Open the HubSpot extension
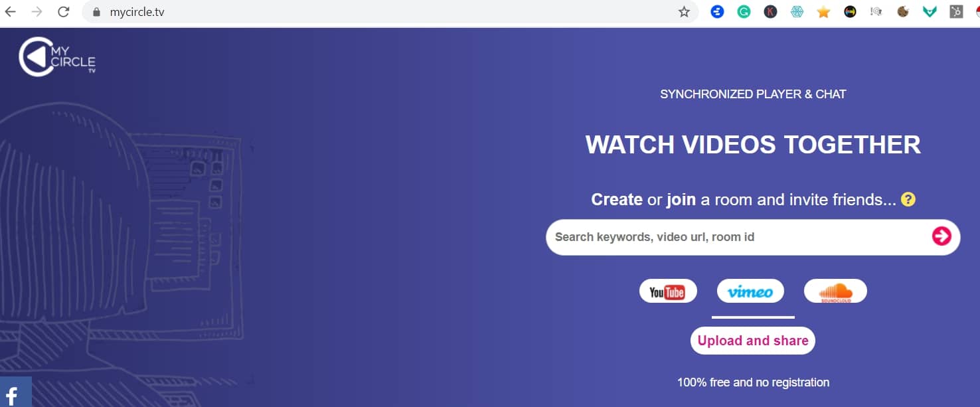The height and width of the screenshot is (407, 980). pos(956,12)
